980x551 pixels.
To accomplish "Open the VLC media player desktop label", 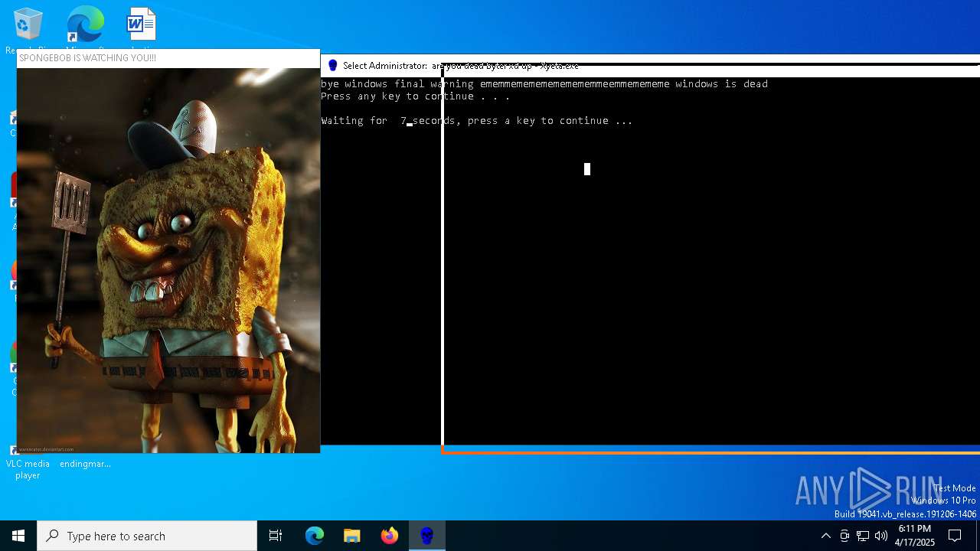I will (28, 469).
